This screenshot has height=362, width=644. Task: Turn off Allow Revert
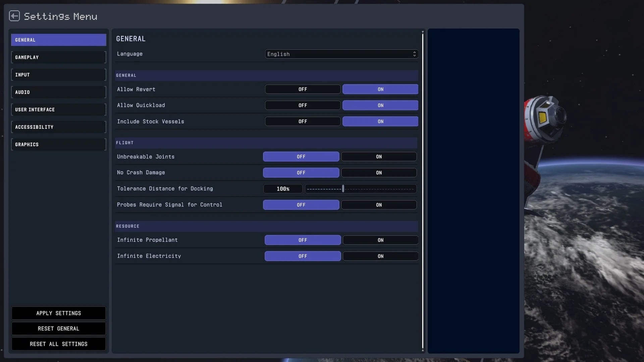tap(302, 89)
